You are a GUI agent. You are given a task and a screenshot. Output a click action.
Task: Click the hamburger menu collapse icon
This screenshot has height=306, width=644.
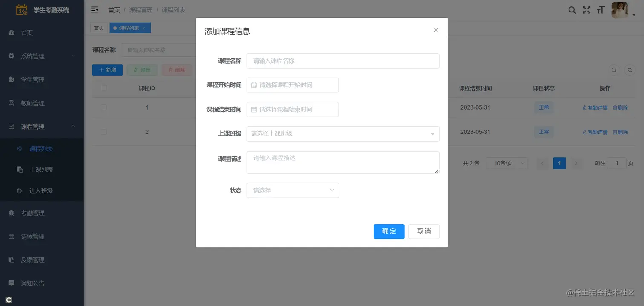[x=94, y=9]
